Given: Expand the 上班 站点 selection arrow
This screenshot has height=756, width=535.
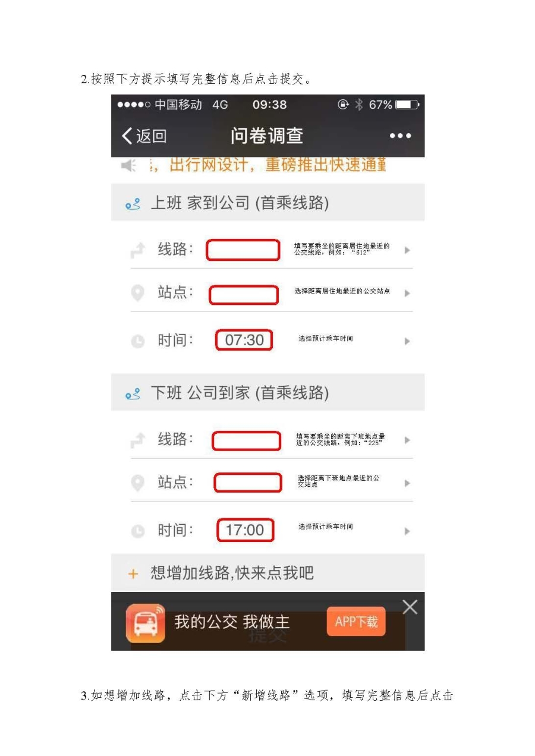Looking at the screenshot, I should 407,293.
